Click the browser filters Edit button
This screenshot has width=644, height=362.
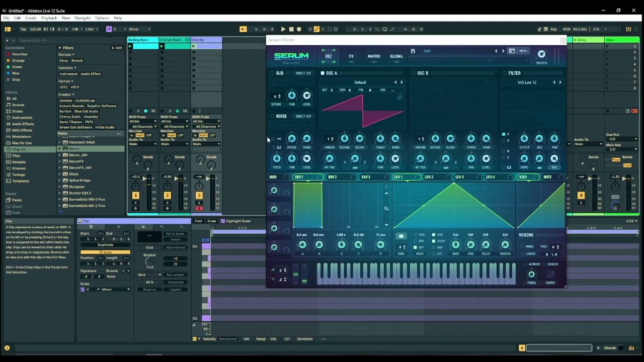pos(117,48)
